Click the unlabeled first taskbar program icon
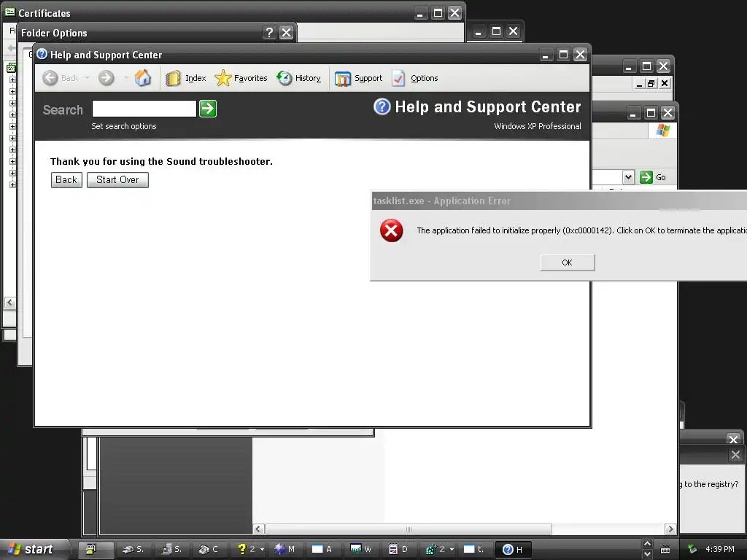The image size is (747, 560). (x=96, y=550)
